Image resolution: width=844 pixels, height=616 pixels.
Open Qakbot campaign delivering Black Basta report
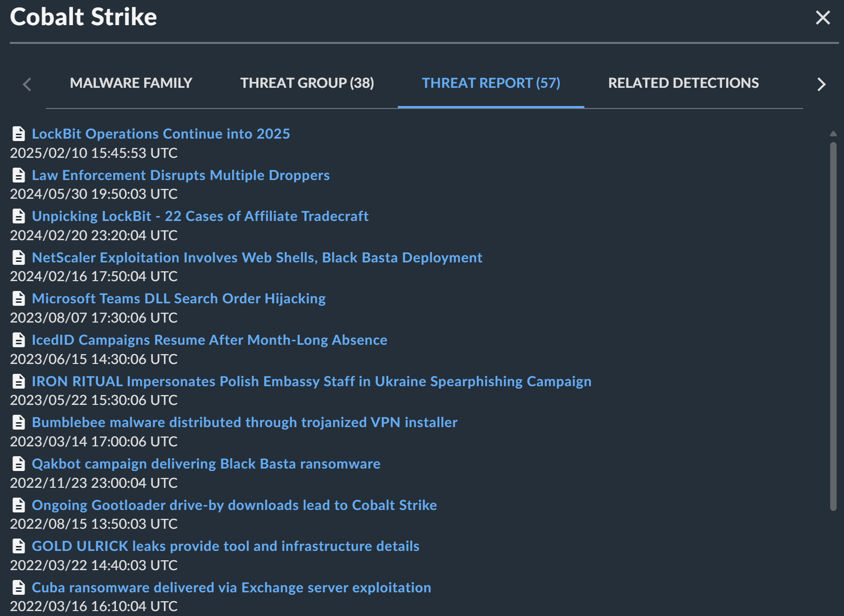[206, 464]
